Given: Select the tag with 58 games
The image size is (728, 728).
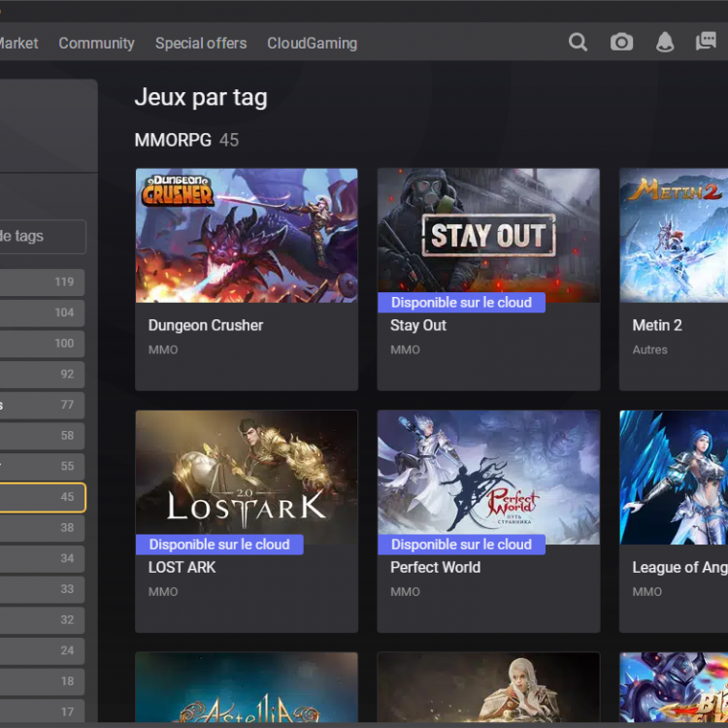Looking at the screenshot, I should tap(43, 436).
